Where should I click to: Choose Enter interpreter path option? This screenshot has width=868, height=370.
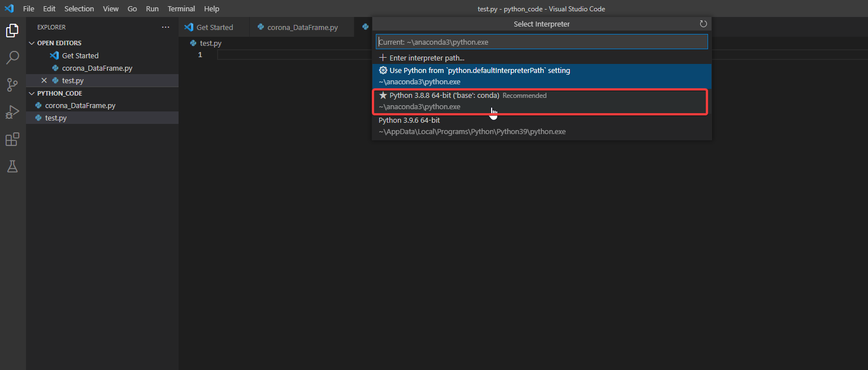click(x=542, y=58)
